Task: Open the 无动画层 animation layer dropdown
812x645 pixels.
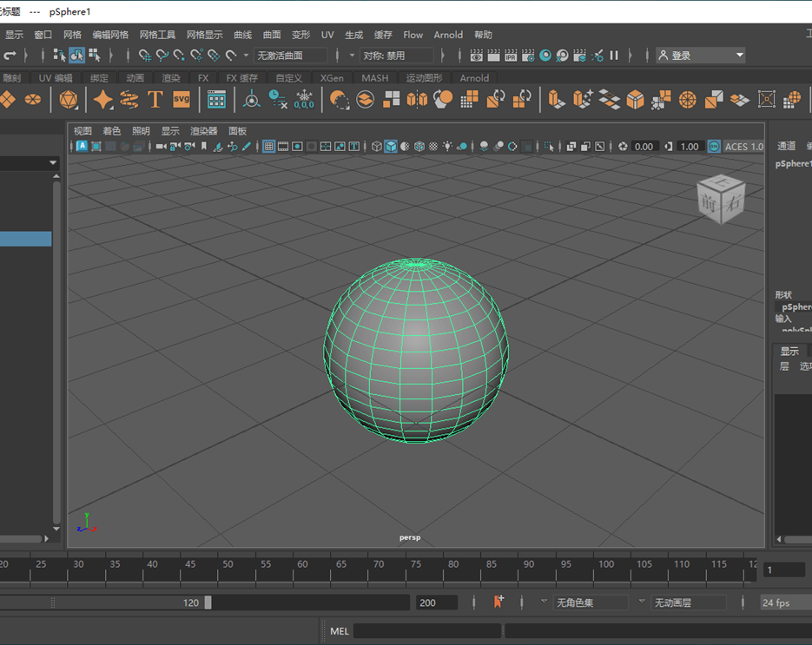Action: (x=688, y=602)
